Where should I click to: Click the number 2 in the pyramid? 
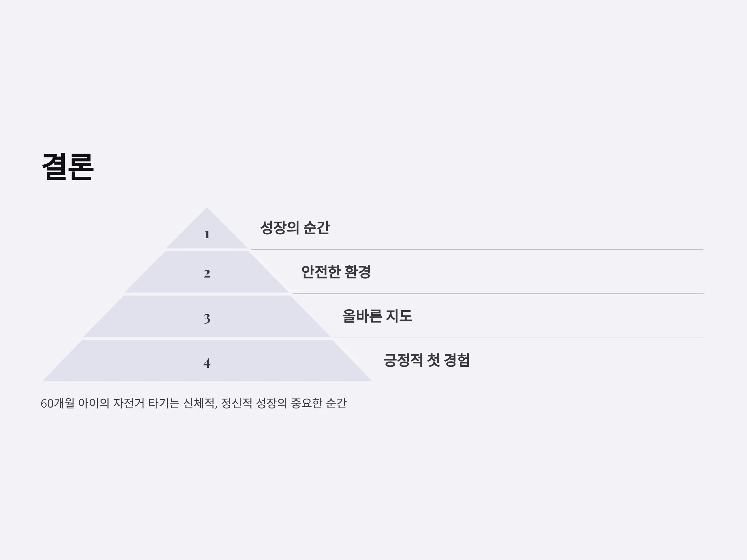[207, 274]
